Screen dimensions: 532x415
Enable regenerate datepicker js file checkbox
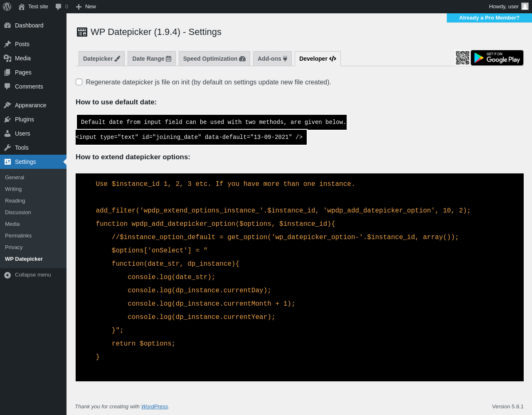point(79,82)
